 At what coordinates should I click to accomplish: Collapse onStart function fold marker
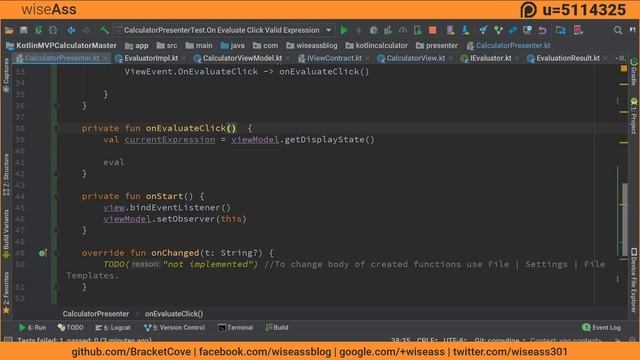[x=57, y=196]
